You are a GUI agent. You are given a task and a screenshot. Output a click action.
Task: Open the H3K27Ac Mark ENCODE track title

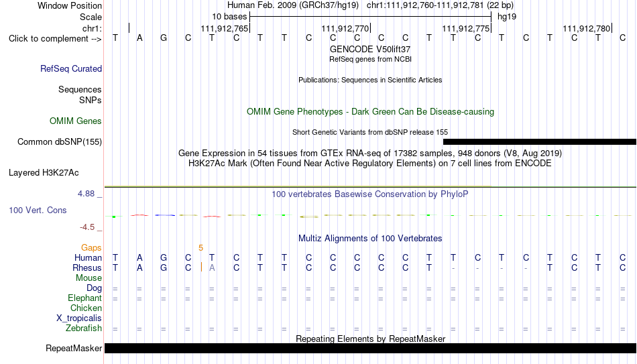pos(370,164)
